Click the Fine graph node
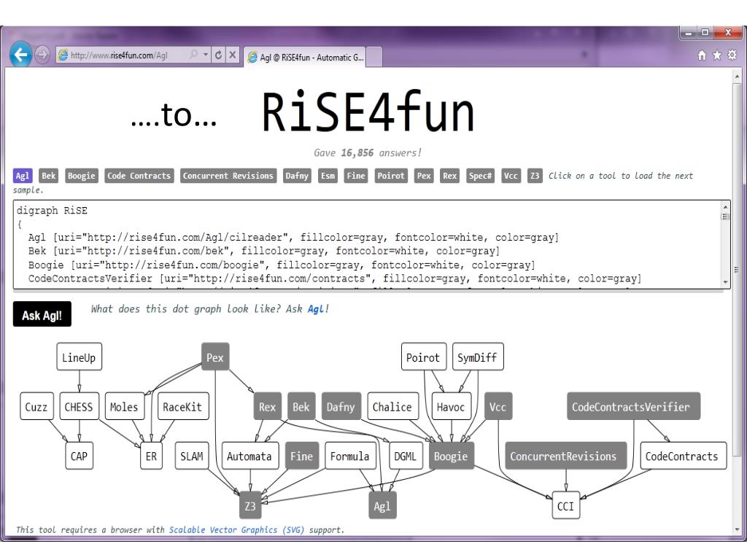The height and width of the screenshot is (560, 747). point(302,456)
